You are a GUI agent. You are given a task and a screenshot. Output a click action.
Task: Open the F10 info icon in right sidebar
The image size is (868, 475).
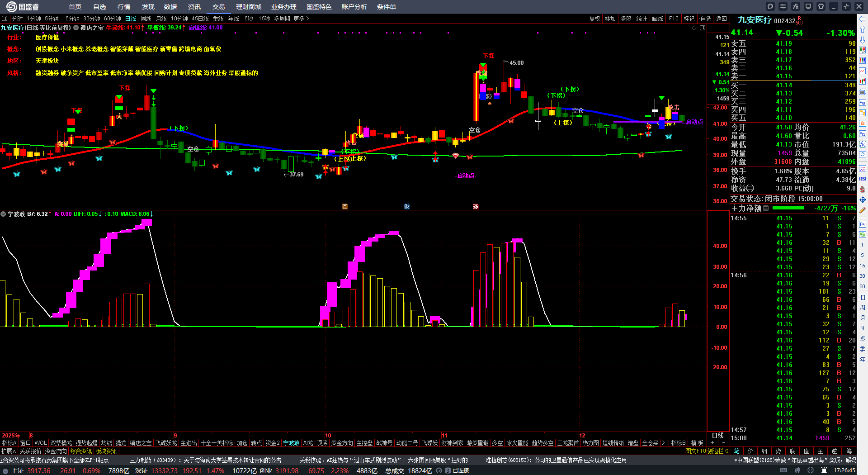pos(863,102)
